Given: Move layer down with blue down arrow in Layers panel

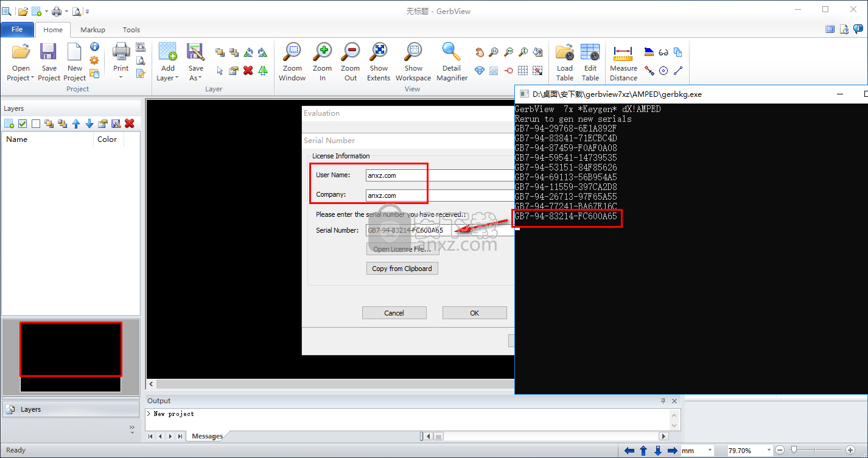Looking at the screenshot, I should point(89,124).
